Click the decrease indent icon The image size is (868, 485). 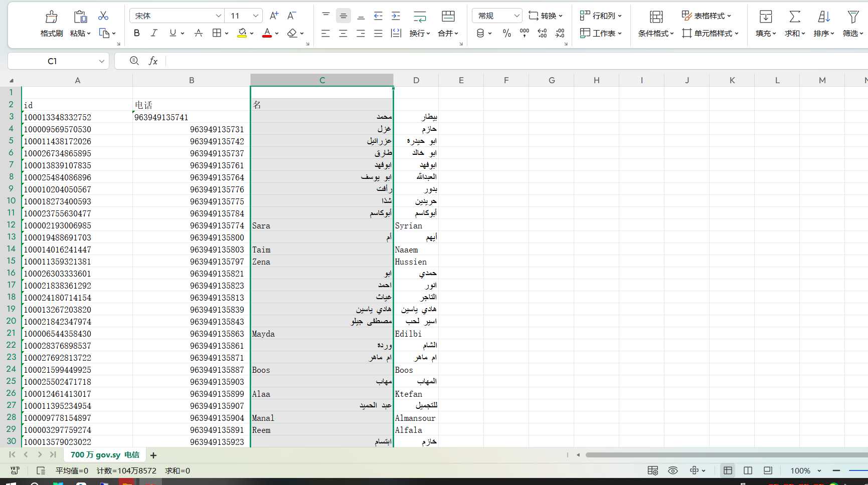[x=378, y=16]
